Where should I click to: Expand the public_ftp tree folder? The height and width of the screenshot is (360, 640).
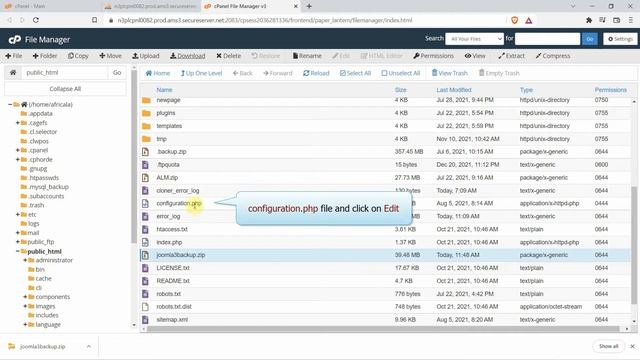pos(18,242)
